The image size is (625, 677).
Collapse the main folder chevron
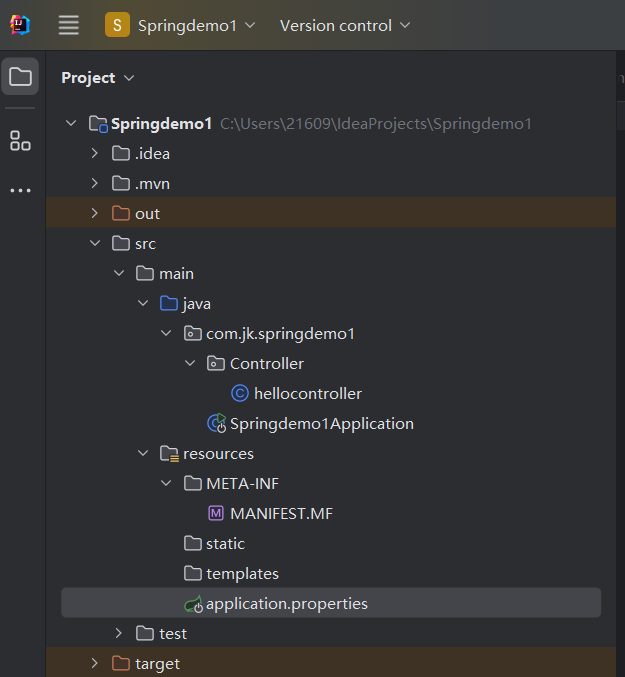tap(119, 273)
